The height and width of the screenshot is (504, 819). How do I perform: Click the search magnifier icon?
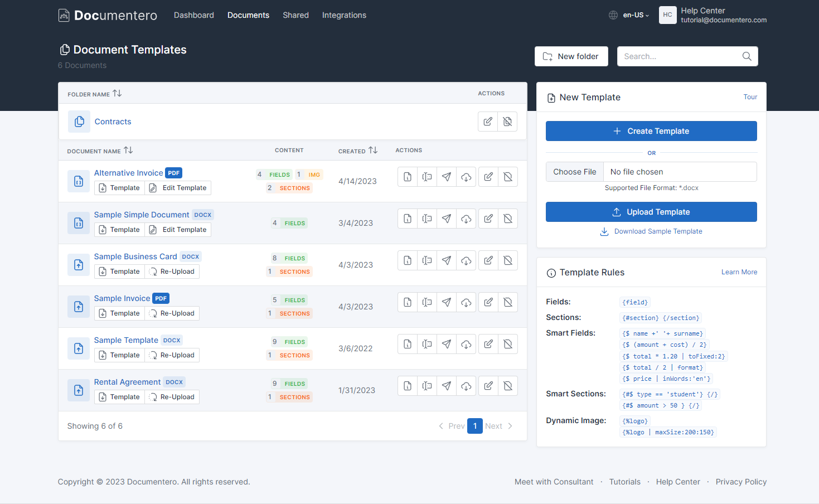tap(747, 56)
